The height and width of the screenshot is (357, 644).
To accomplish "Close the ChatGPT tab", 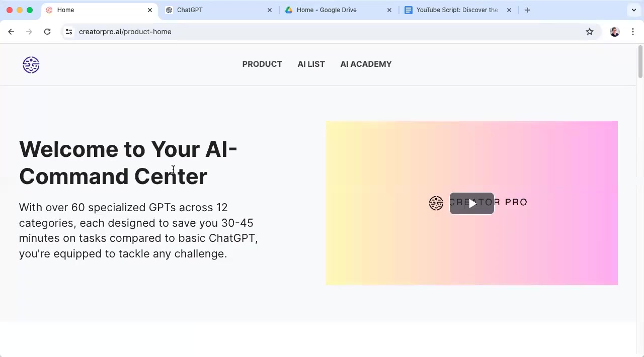I will click(270, 10).
